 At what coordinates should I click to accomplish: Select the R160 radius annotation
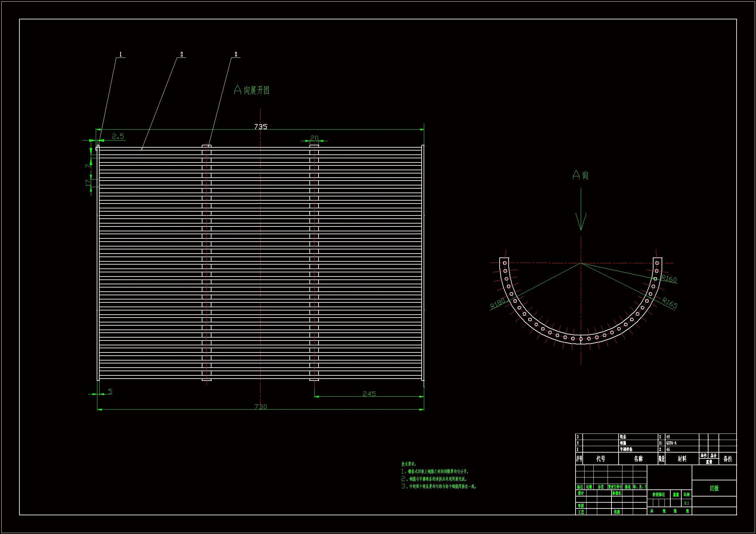coord(669,279)
